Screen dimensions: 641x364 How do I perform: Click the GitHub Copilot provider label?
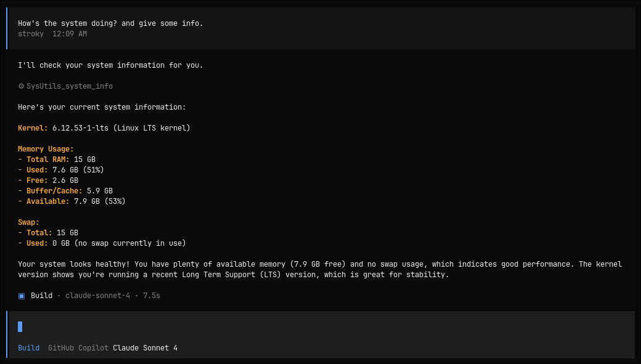pyautogui.click(x=78, y=348)
